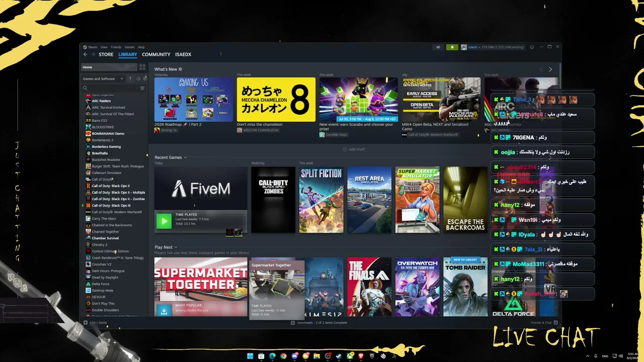
Task: Open the Steam logo menu
Action: (85, 47)
